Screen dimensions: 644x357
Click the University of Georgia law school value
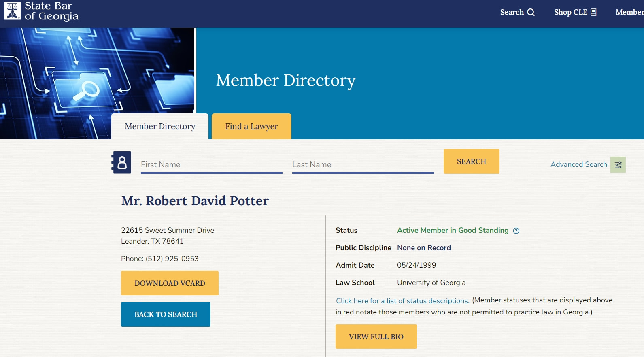431,283
